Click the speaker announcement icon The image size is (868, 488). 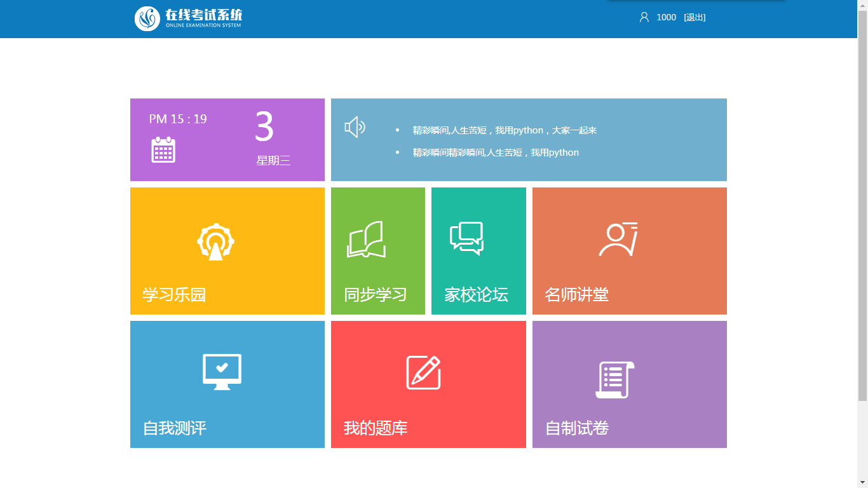[355, 127]
